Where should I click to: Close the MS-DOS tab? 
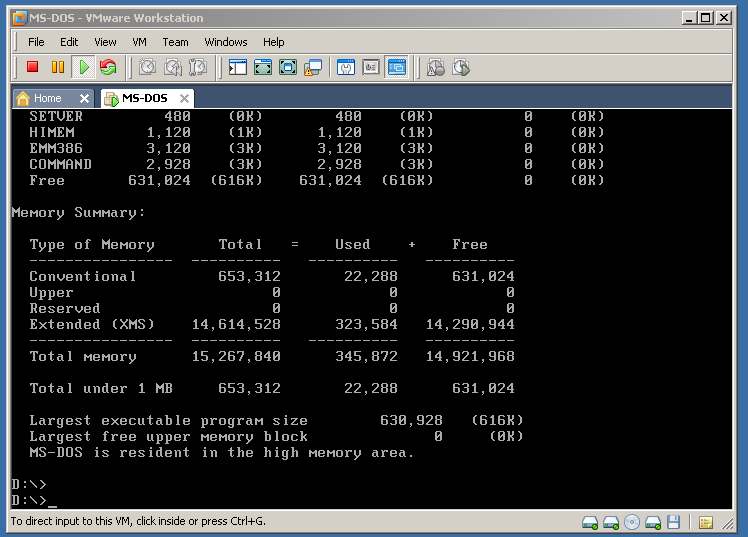(184, 98)
